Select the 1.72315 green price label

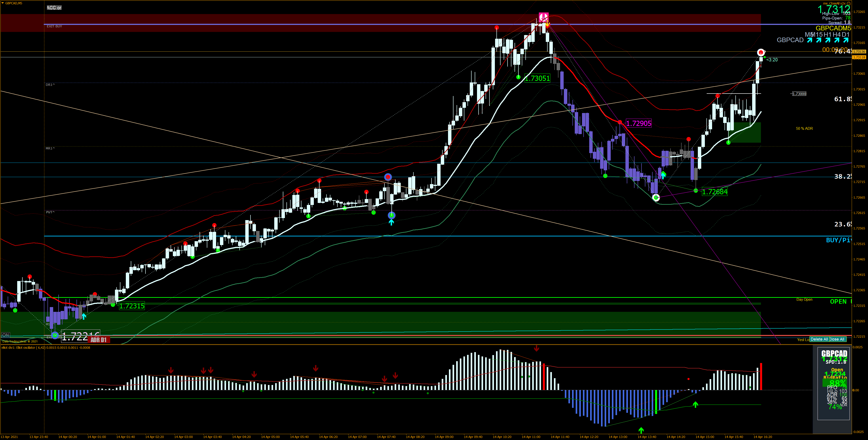(132, 306)
